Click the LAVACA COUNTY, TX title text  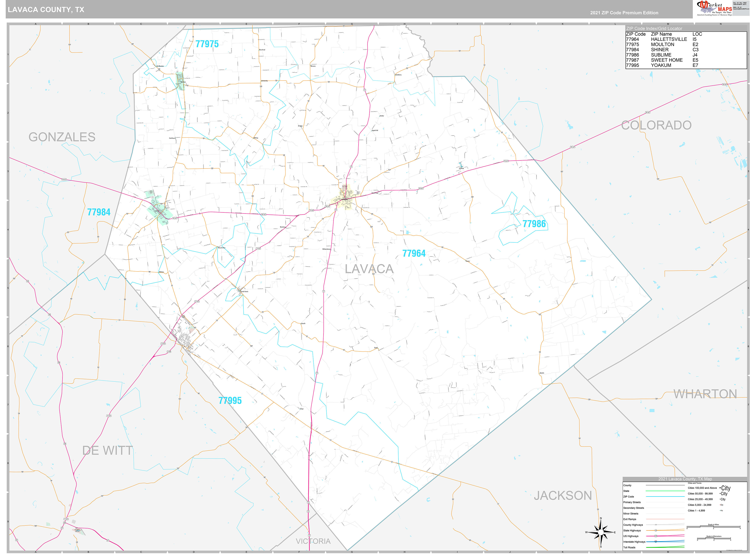click(46, 10)
